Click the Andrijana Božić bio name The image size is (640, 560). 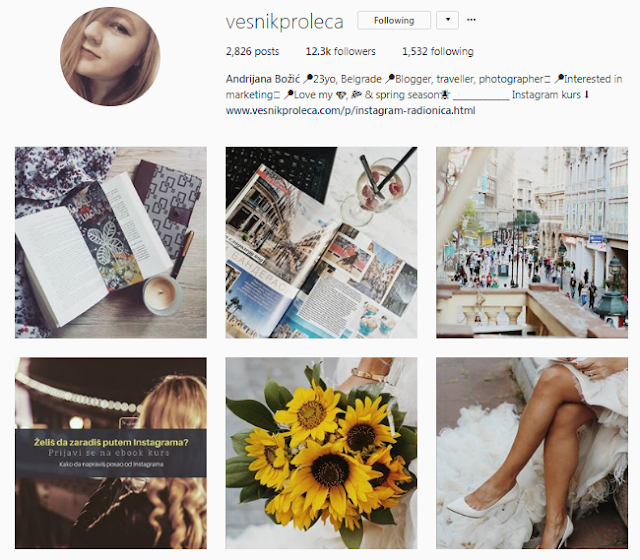pyautogui.click(x=263, y=79)
